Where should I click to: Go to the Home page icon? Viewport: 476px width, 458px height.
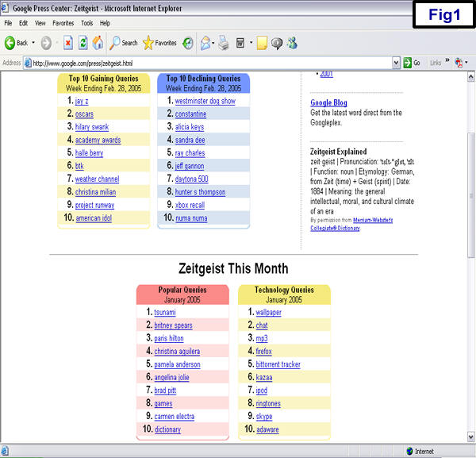click(x=98, y=43)
